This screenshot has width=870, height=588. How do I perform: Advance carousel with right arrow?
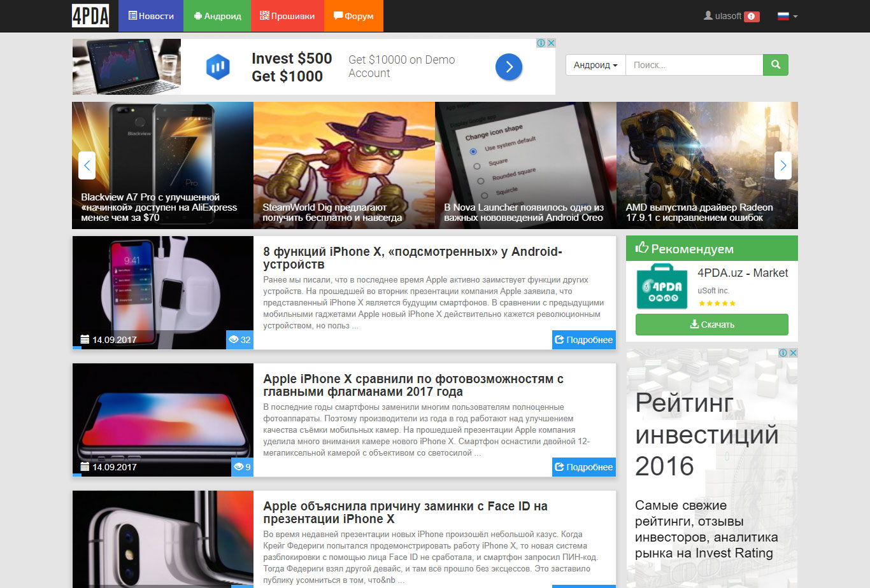(783, 165)
